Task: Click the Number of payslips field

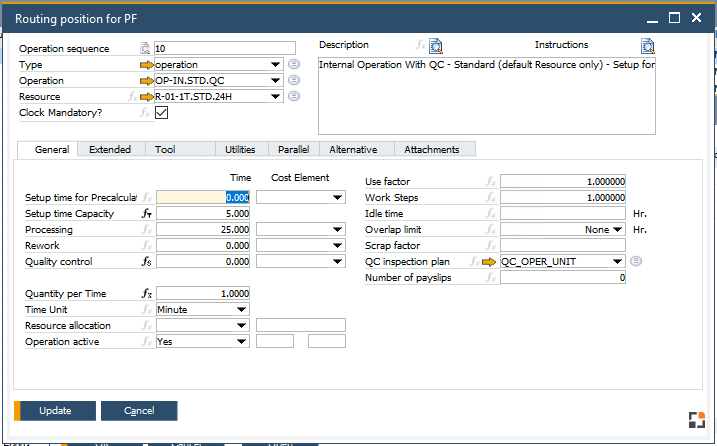Action: (x=563, y=278)
